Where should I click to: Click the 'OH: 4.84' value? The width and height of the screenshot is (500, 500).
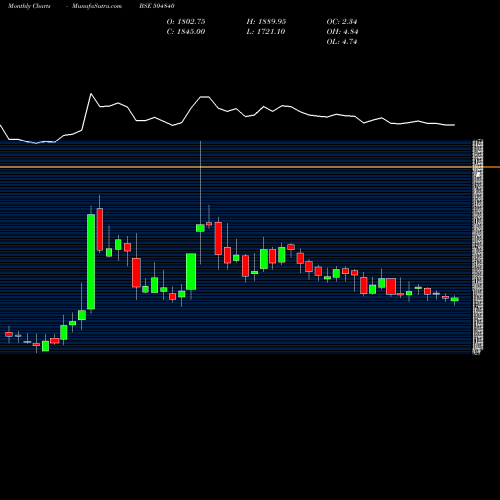342,32
